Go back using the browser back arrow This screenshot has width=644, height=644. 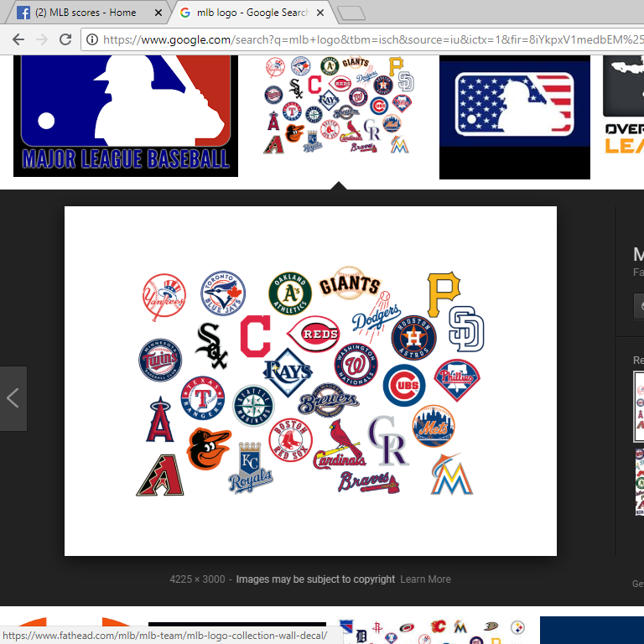click(x=18, y=40)
